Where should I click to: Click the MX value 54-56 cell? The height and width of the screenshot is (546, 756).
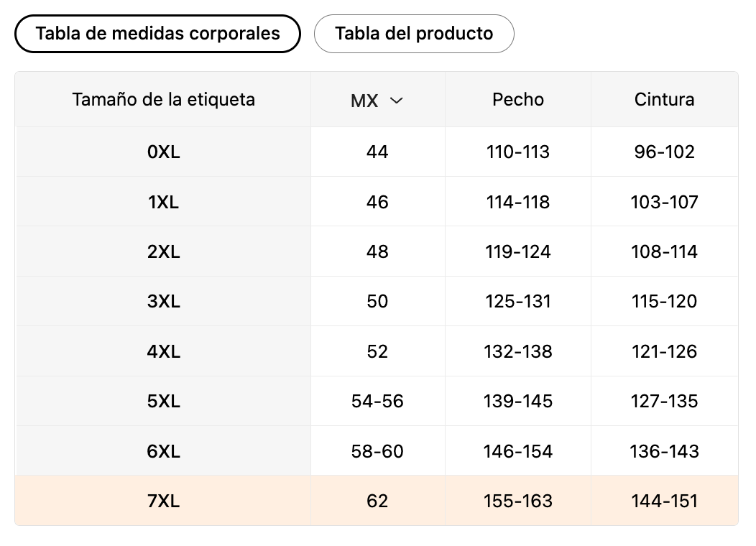(x=377, y=402)
